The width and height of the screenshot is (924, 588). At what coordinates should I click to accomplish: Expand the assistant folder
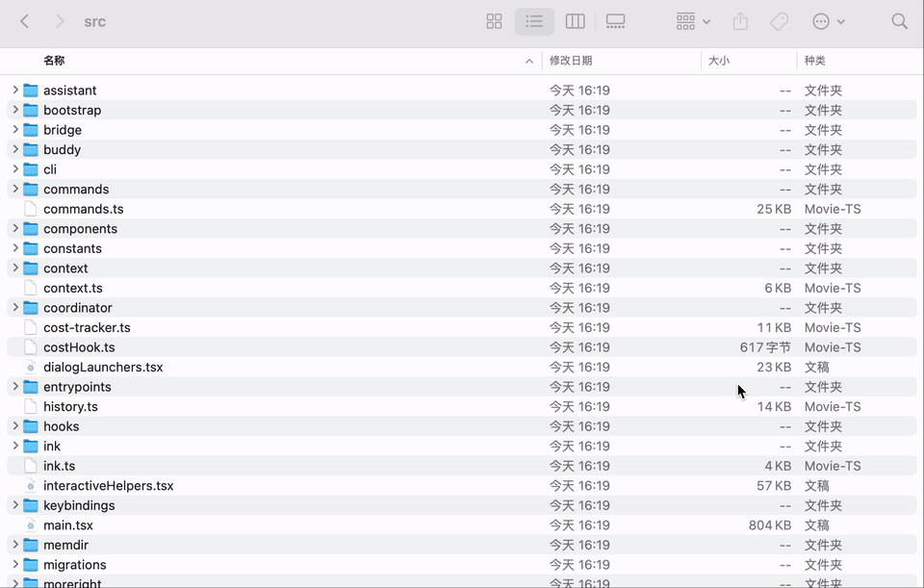[15, 90]
